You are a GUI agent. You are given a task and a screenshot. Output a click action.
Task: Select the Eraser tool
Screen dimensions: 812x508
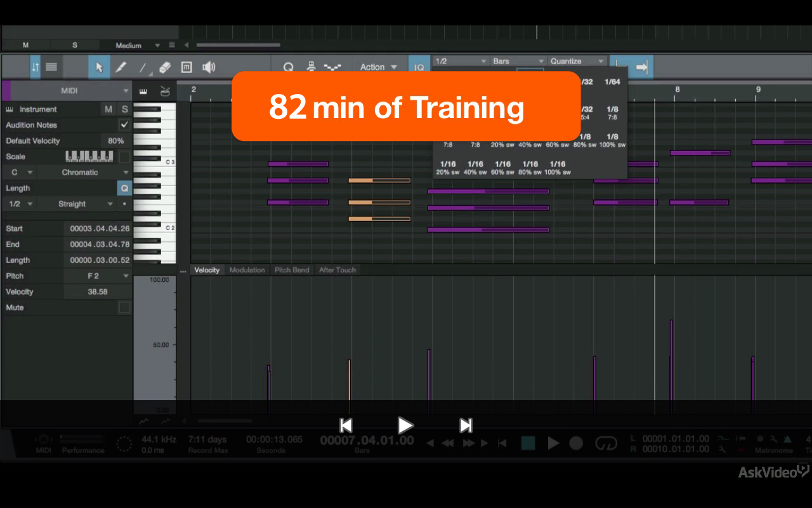tap(165, 67)
